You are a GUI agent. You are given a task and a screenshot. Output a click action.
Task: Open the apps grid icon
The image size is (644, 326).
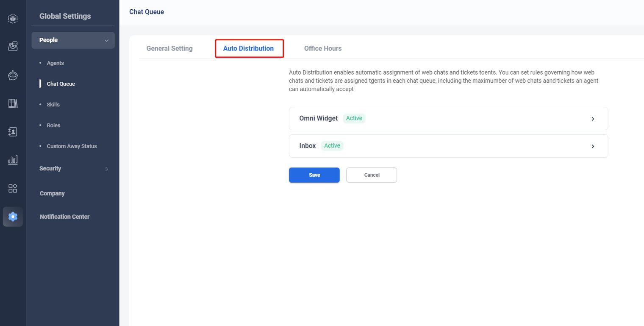click(13, 188)
